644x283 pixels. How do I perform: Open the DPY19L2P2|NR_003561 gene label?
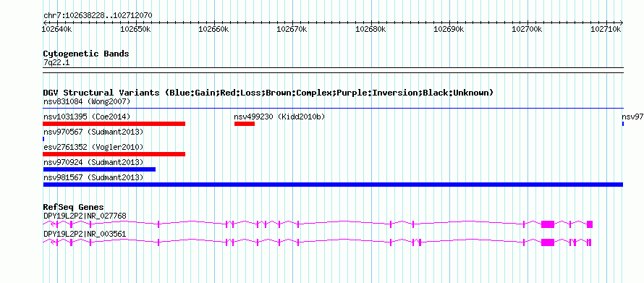85,234
